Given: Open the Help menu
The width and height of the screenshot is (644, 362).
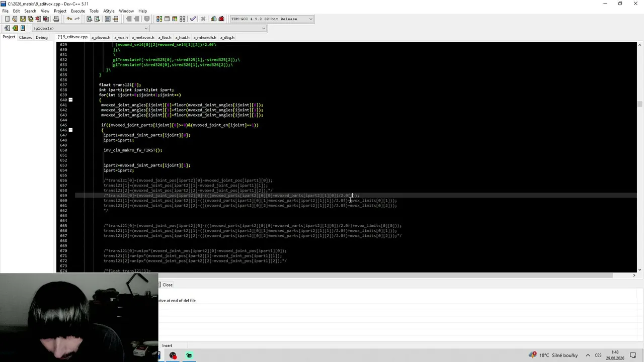Looking at the screenshot, I should [x=142, y=11].
